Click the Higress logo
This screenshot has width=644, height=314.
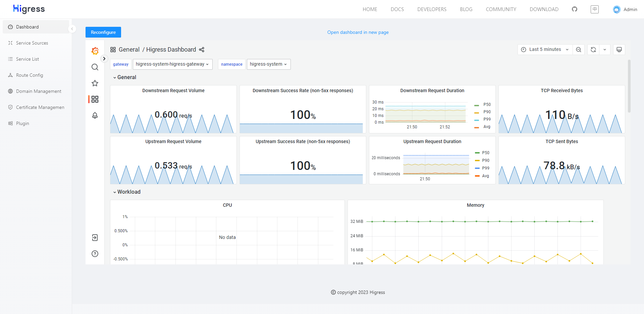(x=29, y=9)
